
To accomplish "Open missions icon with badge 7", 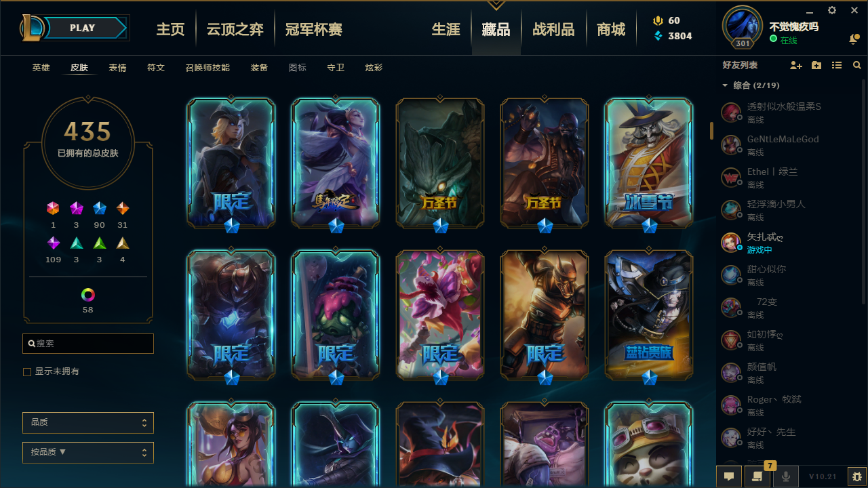I will [x=757, y=476].
